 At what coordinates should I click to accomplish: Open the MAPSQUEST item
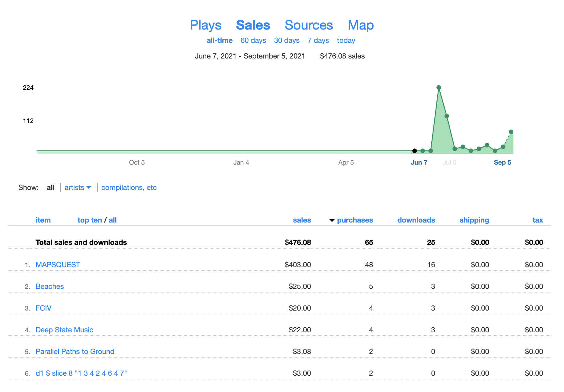(x=58, y=265)
